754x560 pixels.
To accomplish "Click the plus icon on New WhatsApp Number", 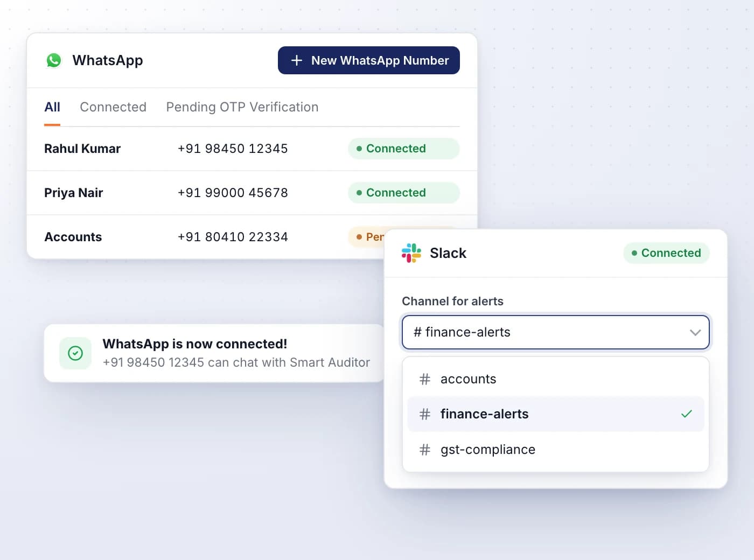I will pos(297,60).
